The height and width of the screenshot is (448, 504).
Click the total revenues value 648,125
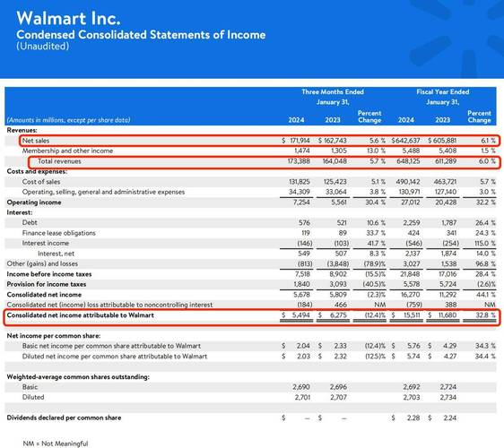point(408,161)
